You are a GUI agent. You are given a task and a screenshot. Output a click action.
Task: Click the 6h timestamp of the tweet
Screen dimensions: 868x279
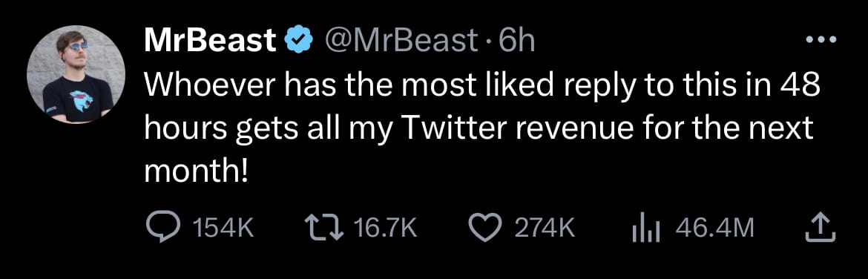click(516, 41)
